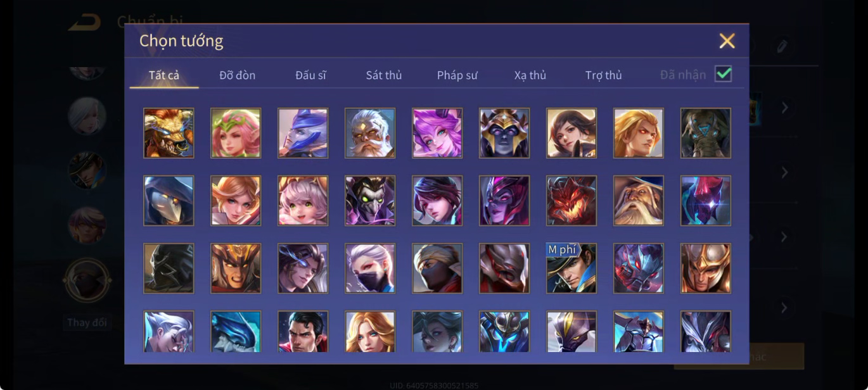Select the hero marked 'M phí'

click(x=571, y=268)
